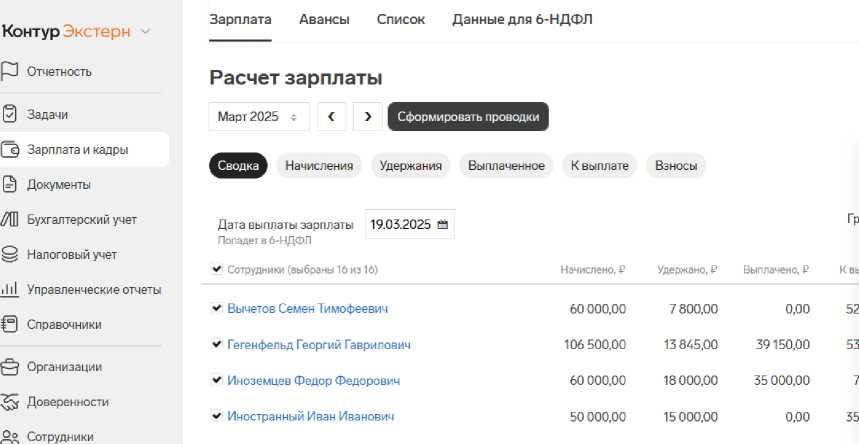This screenshot has width=859, height=444.
Task: Open the payment date calendar picker
Action: 442,224
